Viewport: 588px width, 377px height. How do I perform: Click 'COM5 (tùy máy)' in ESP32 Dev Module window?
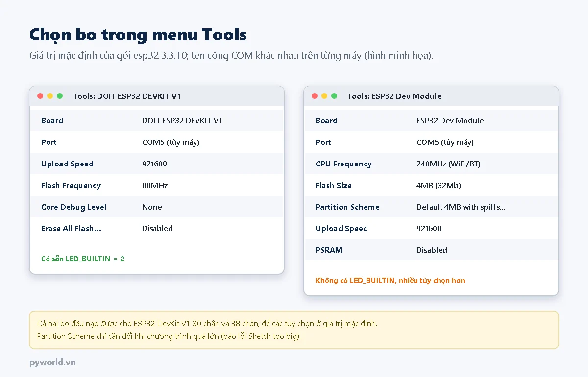click(x=445, y=142)
